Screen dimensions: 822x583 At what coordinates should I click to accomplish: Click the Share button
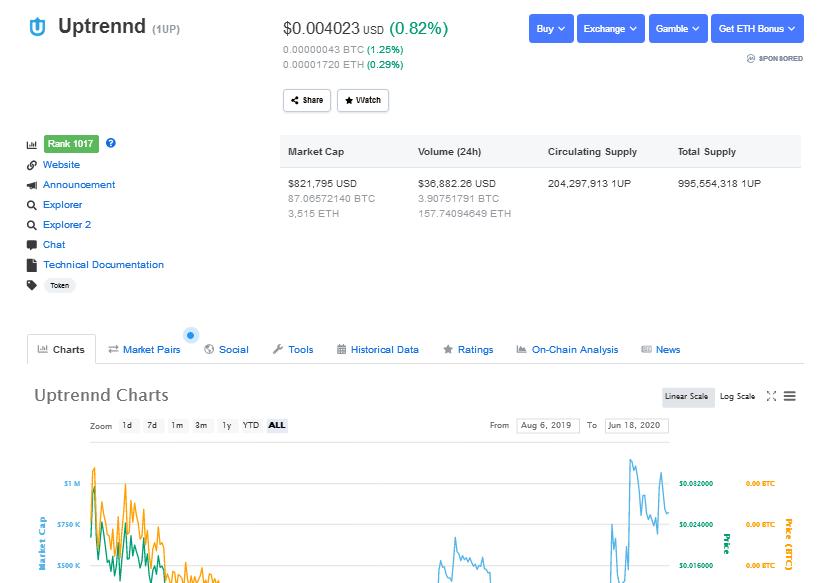pyautogui.click(x=307, y=100)
